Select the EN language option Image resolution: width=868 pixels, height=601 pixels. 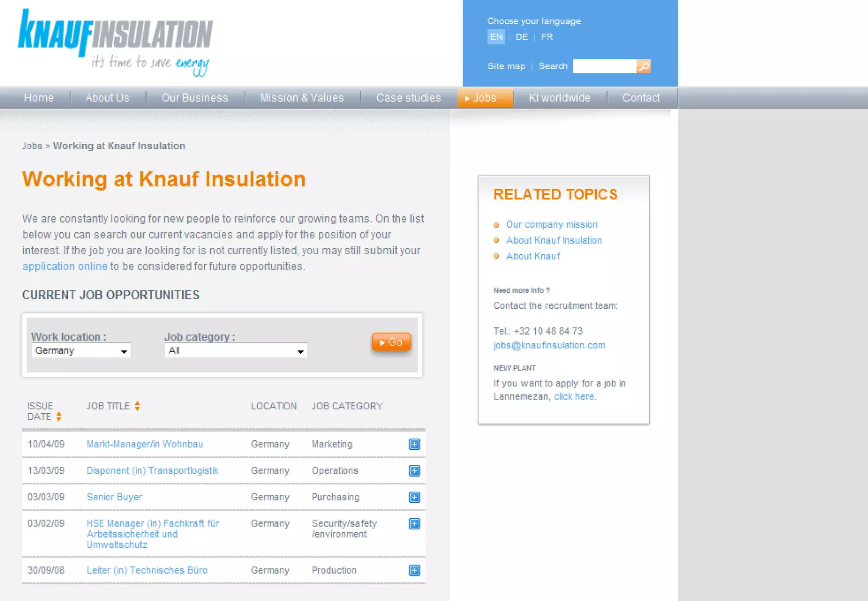click(496, 37)
